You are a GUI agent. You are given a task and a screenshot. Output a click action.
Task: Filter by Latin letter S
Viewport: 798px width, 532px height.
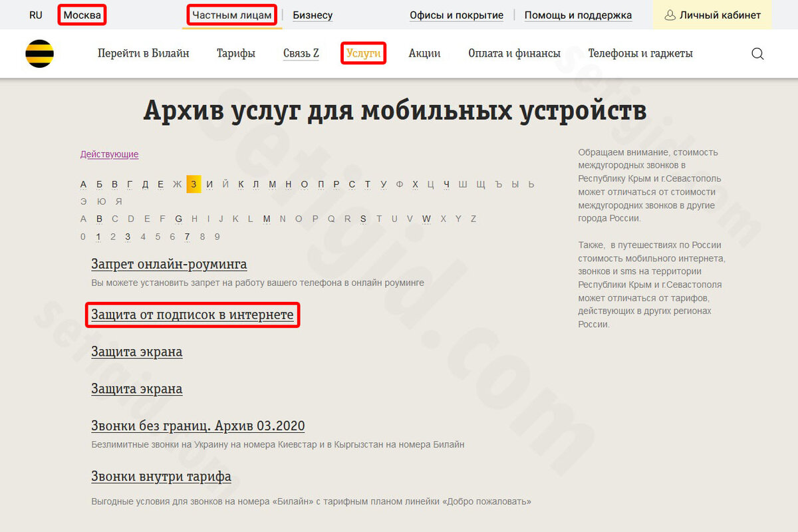(363, 219)
